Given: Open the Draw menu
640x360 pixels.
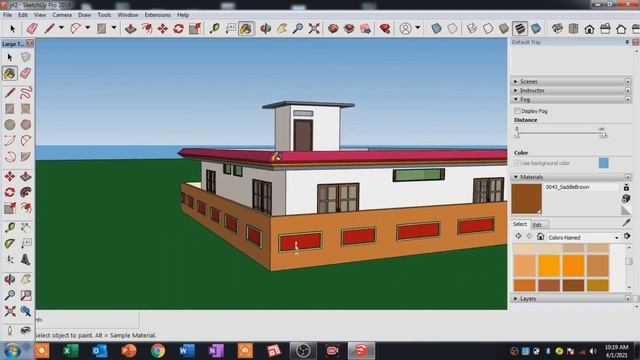Looking at the screenshot, I should pyautogui.click(x=84, y=15).
